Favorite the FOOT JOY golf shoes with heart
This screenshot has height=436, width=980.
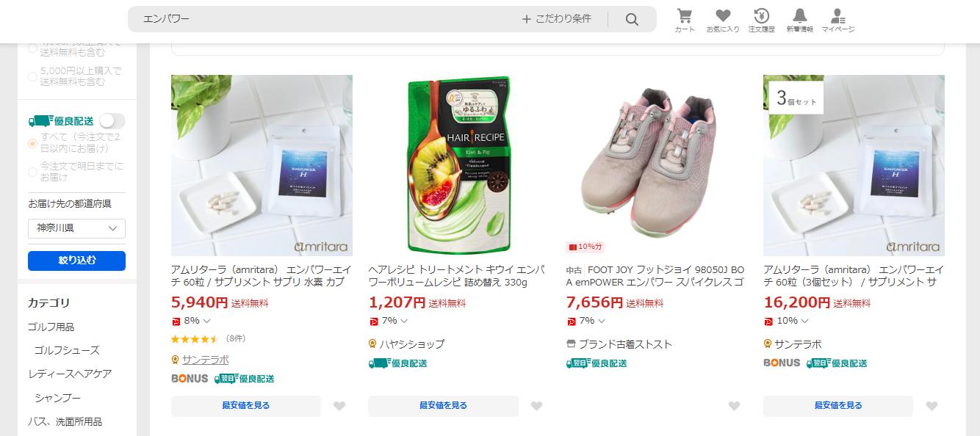(734, 406)
